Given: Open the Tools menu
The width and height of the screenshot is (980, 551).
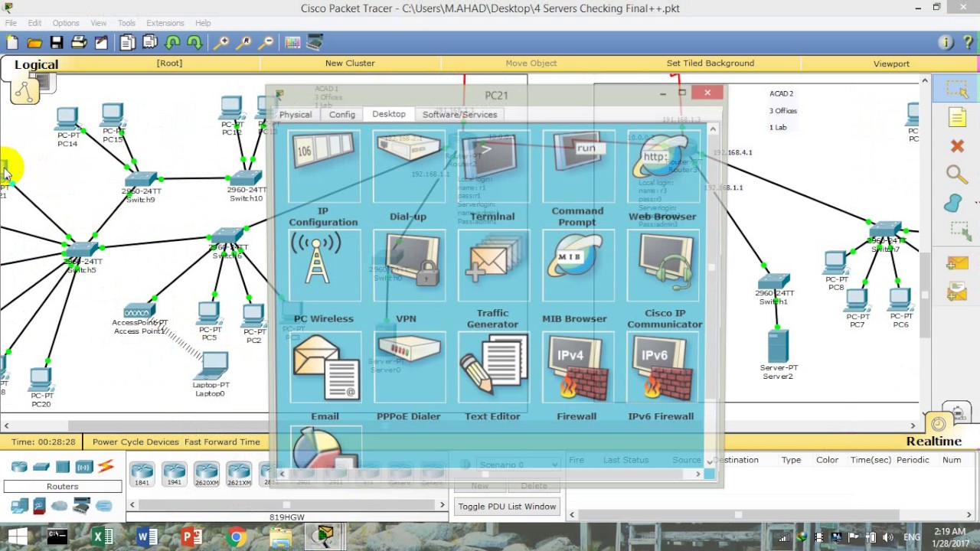Looking at the screenshot, I should (x=126, y=23).
